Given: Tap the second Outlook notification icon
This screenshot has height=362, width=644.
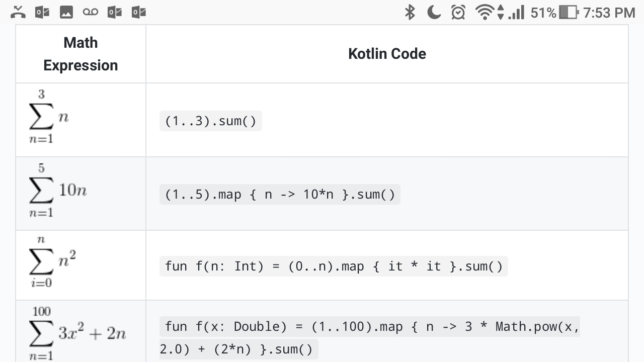Looking at the screenshot, I should click(114, 11).
